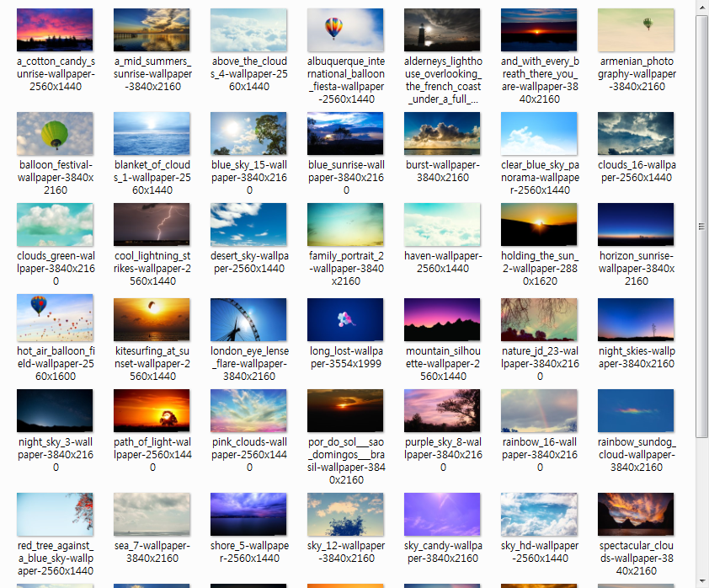Select the shore_5 wallpaper thumbnail
Viewport: 709px width, 588px height.
(x=248, y=514)
